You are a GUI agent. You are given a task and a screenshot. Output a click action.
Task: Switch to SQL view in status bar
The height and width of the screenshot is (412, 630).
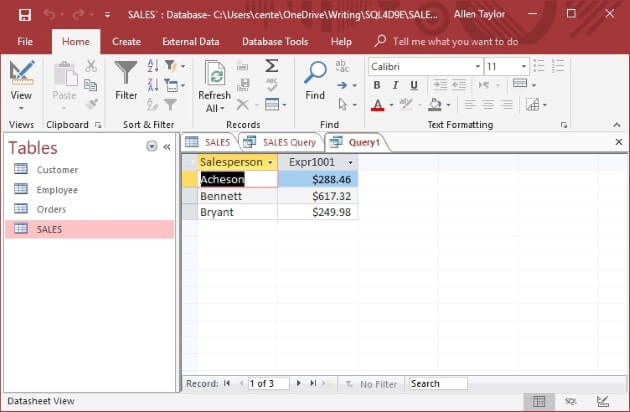tap(570, 401)
